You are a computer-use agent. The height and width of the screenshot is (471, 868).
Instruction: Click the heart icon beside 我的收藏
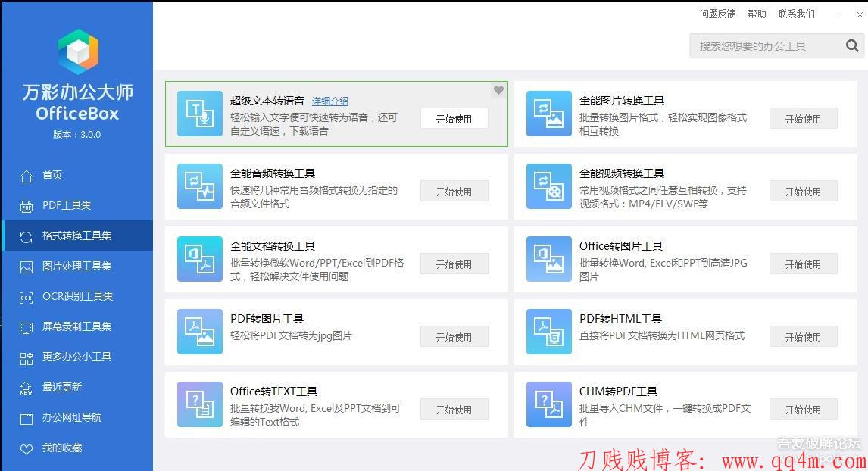coord(26,449)
